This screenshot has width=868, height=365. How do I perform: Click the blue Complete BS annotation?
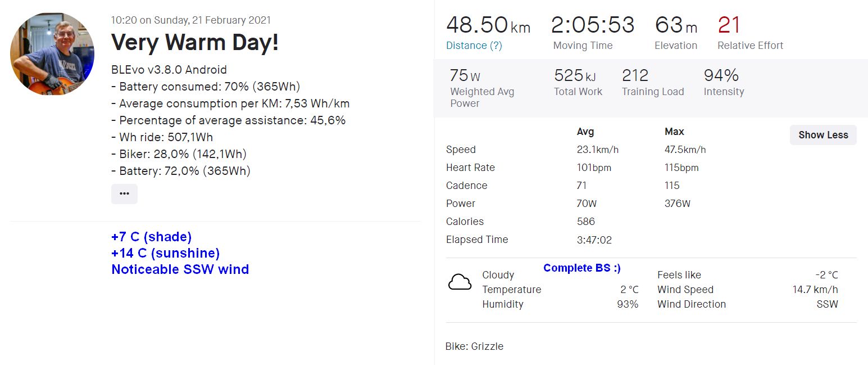coord(581,268)
